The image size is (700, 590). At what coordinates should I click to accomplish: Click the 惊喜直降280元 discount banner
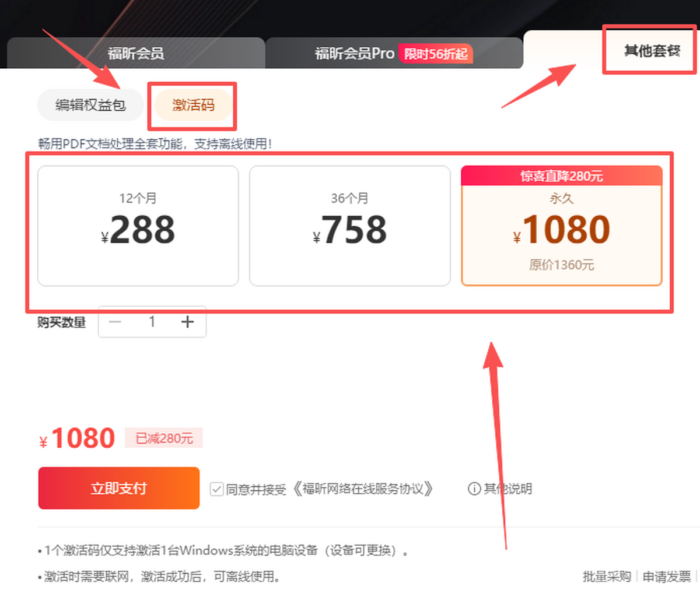[562, 175]
